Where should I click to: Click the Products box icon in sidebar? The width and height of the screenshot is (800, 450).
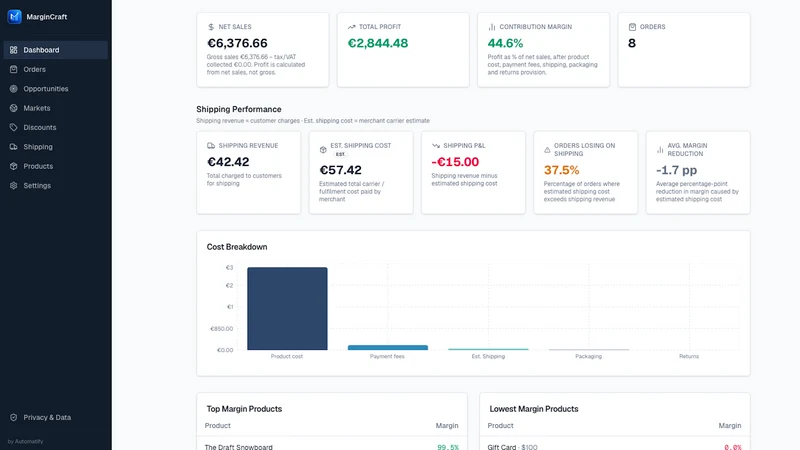[x=14, y=166]
